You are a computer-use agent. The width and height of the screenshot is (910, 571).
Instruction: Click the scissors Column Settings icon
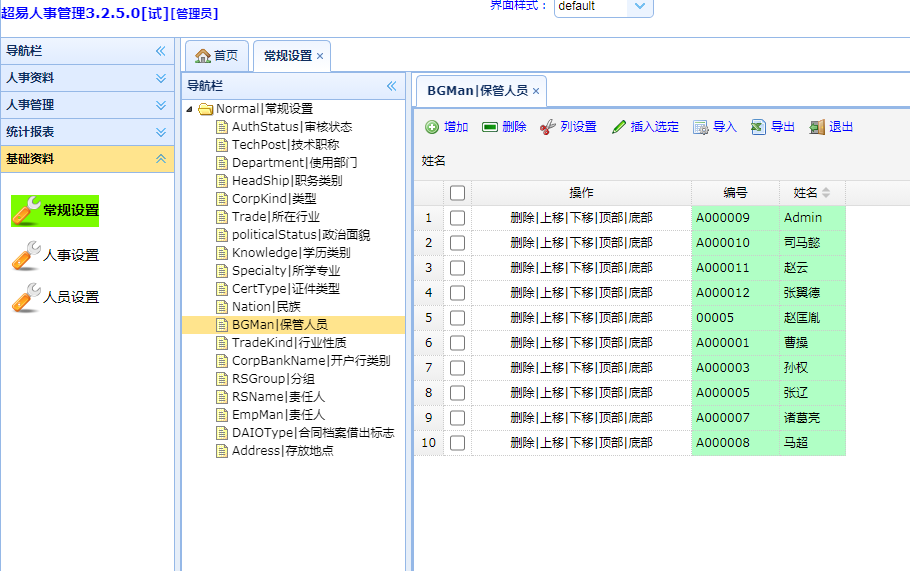[547, 127]
